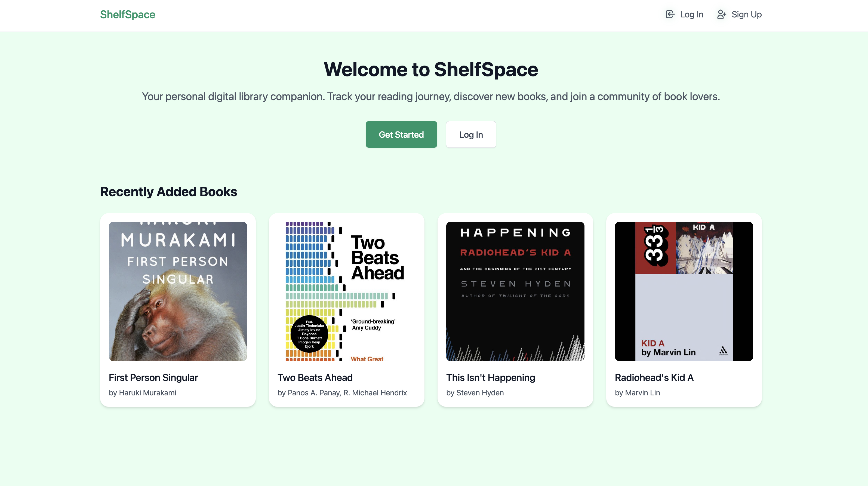Click the First Person Singular title

click(x=153, y=377)
